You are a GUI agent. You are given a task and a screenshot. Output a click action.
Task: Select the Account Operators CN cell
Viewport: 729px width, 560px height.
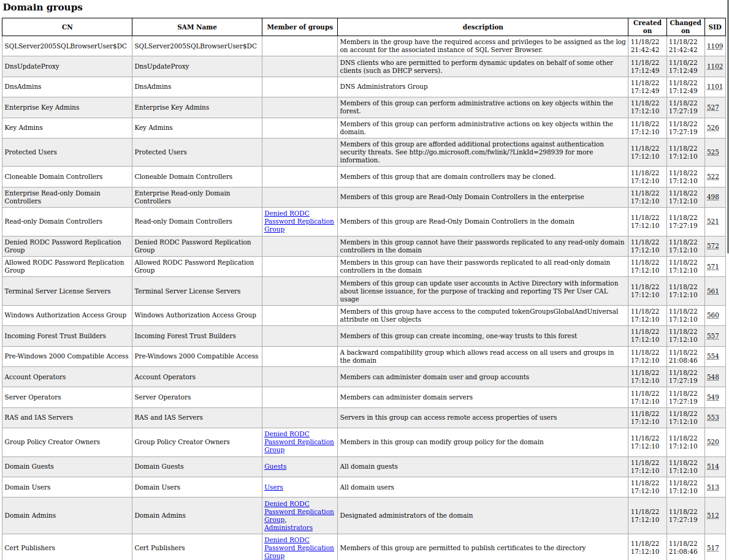click(67, 377)
